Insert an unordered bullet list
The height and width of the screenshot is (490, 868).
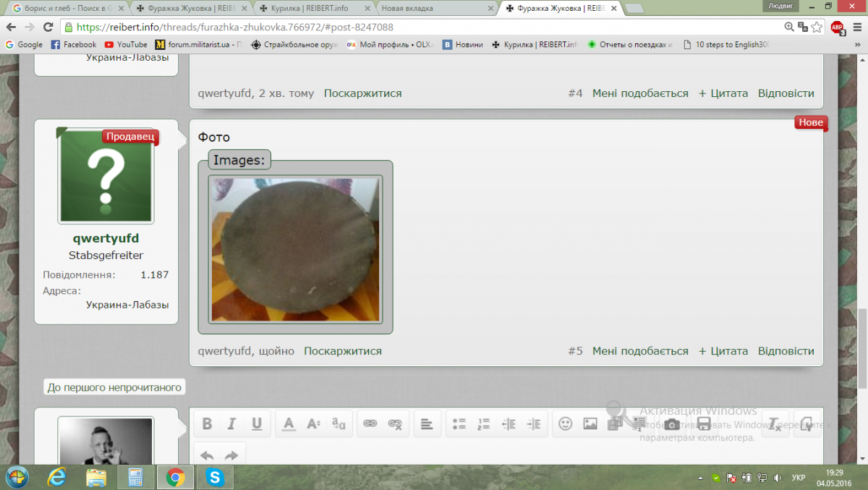[459, 424]
